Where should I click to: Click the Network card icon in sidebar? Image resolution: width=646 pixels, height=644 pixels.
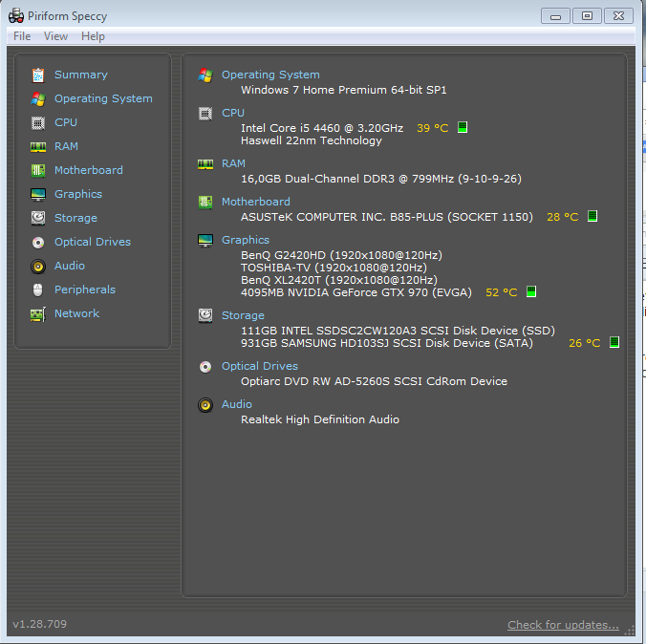click(38, 314)
